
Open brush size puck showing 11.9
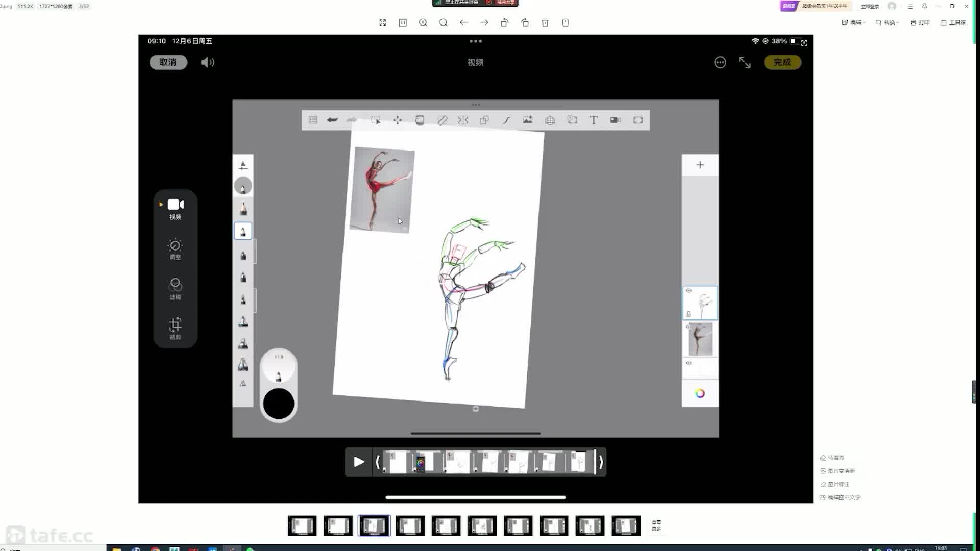tap(279, 367)
